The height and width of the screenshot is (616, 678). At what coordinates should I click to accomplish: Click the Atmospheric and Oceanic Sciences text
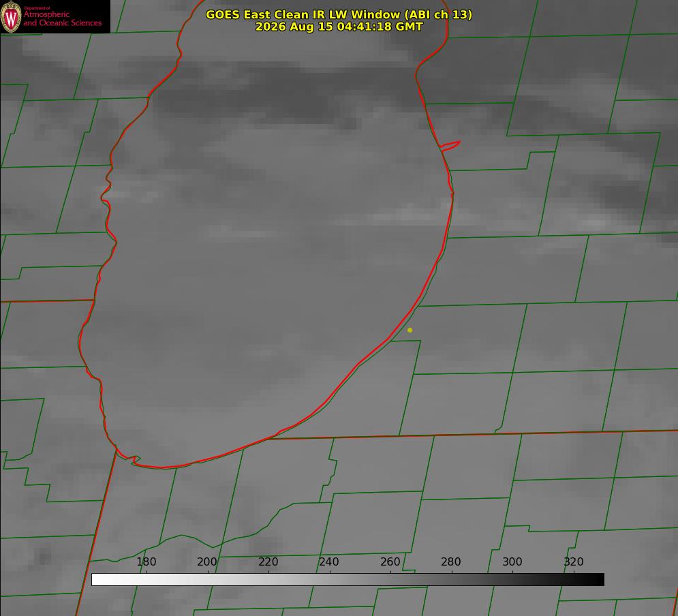pos(62,18)
